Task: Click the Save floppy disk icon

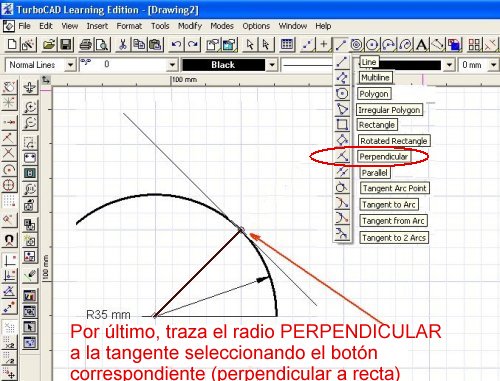Action: [x=66, y=44]
